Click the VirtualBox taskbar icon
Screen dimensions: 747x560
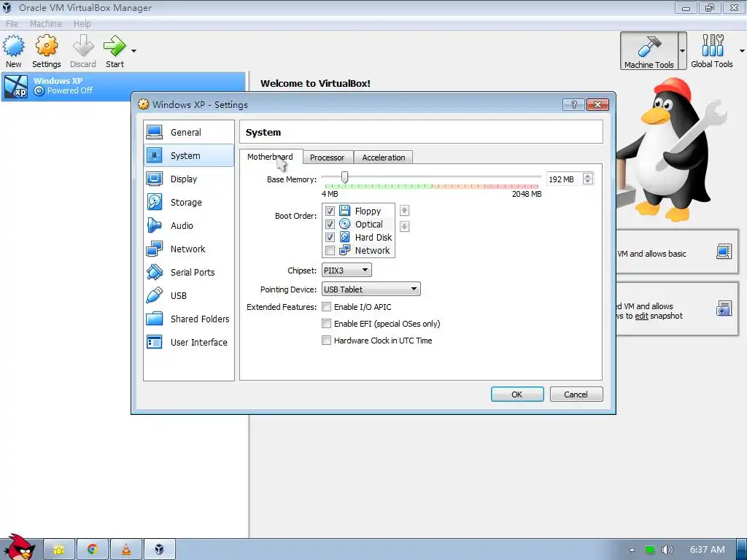click(x=160, y=550)
